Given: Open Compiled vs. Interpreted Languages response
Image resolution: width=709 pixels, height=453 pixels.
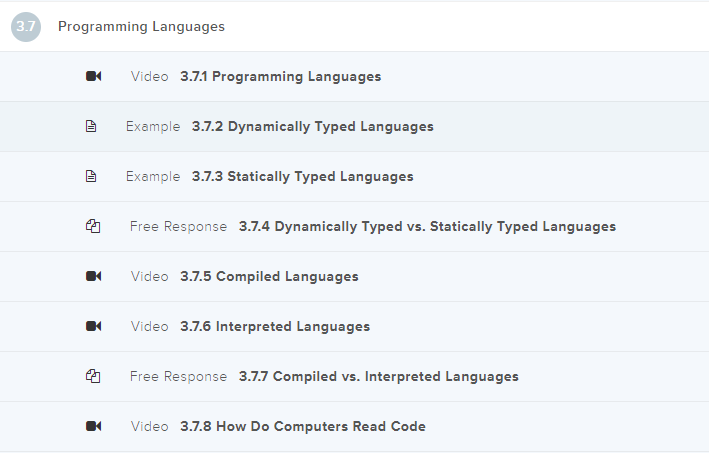Looking at the screenshot, I should (x=378, y=377).
